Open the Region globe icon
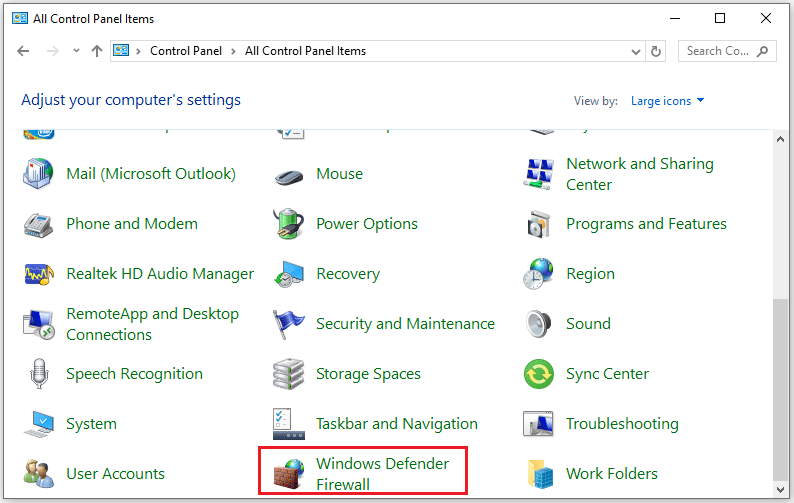The height and width of the screenshot is (503, 794). (x=538, y=274)
